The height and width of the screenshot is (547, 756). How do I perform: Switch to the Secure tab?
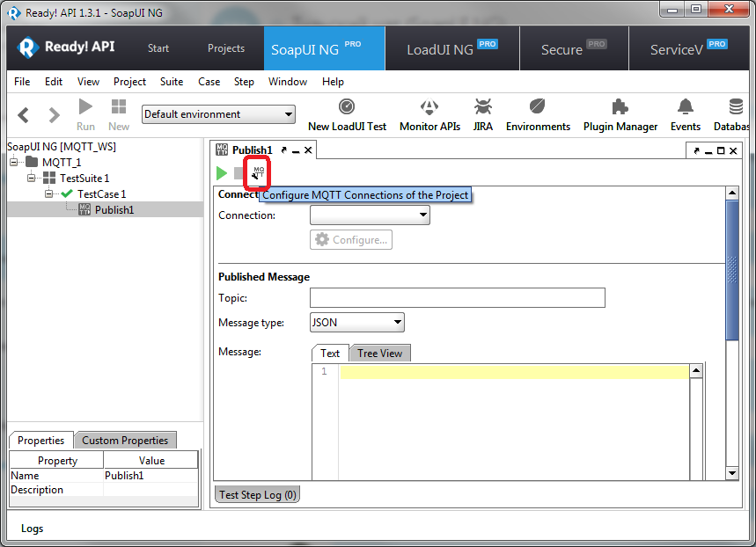(574, 48)
